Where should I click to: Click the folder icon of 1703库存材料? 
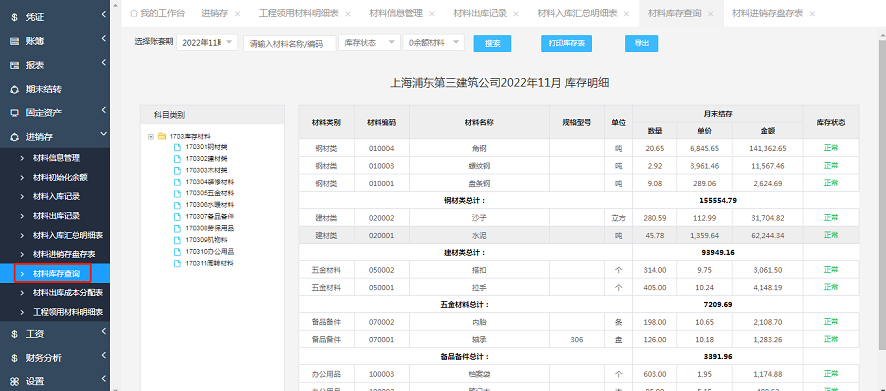point(162,136)
